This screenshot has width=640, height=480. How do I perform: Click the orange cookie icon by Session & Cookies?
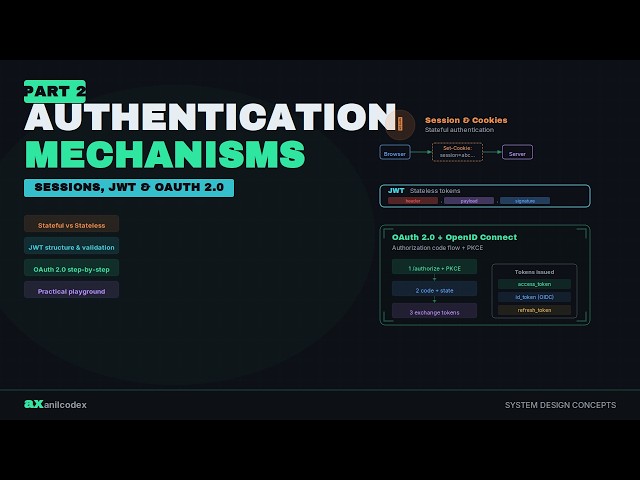click(x=400, y=124)
